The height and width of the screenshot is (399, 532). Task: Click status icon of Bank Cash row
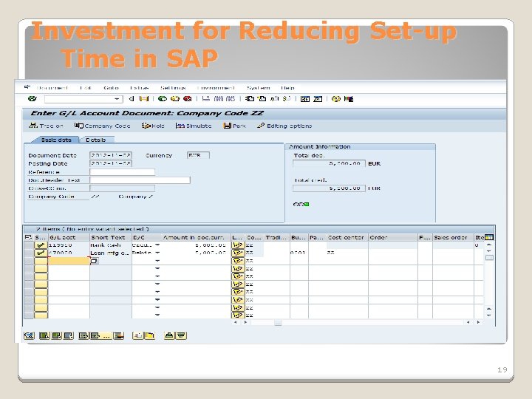[x=41, y=245]
